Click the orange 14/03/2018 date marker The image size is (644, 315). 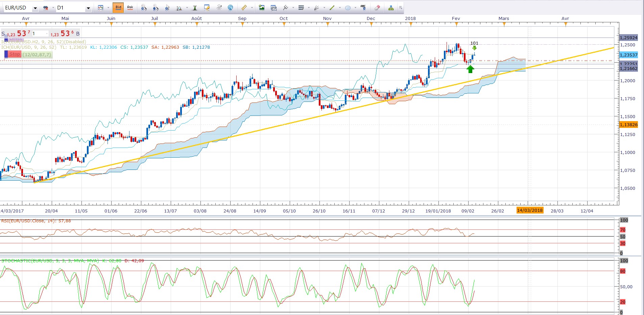530,210
